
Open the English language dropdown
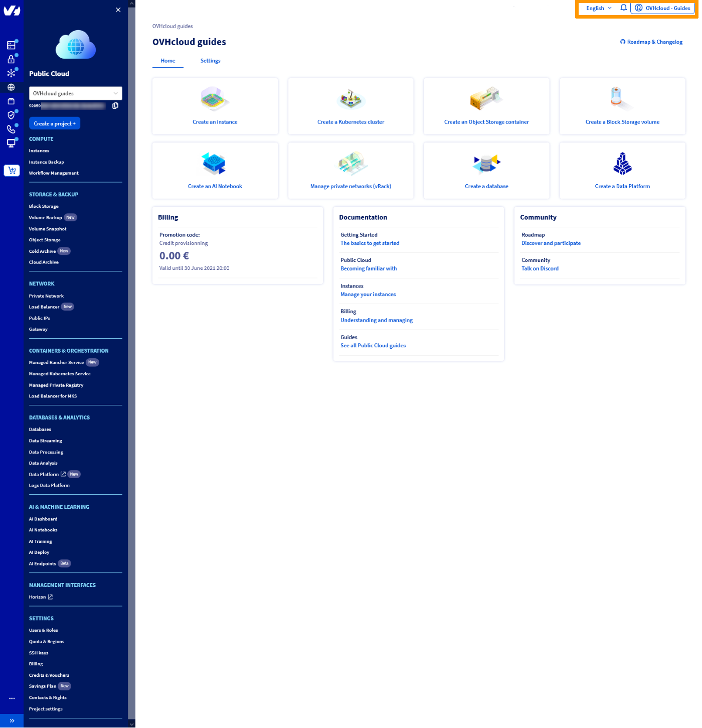pos(598,8)
